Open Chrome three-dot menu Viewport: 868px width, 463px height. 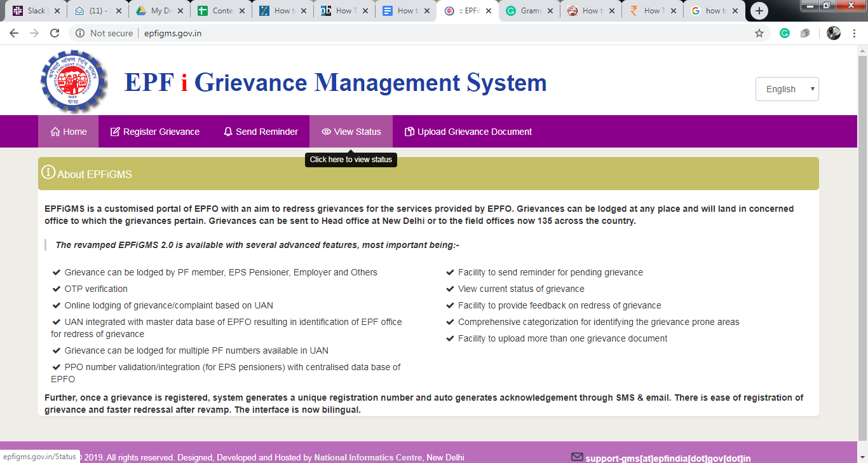pos(855,33)
